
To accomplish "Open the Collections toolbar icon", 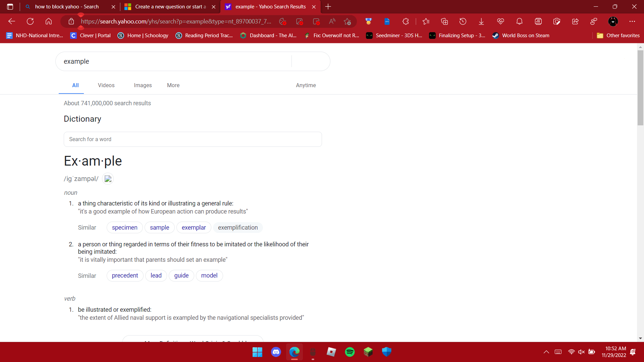I will [444, 21].
